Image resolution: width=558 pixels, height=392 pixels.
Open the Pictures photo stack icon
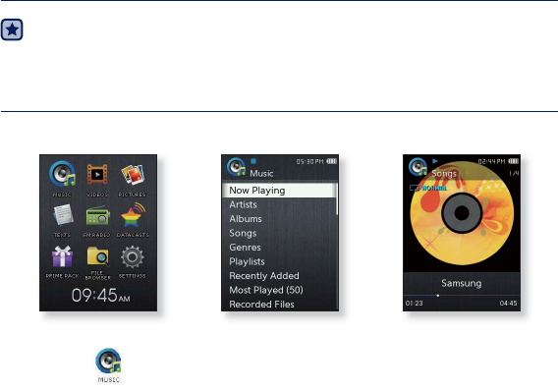[133, 175]
